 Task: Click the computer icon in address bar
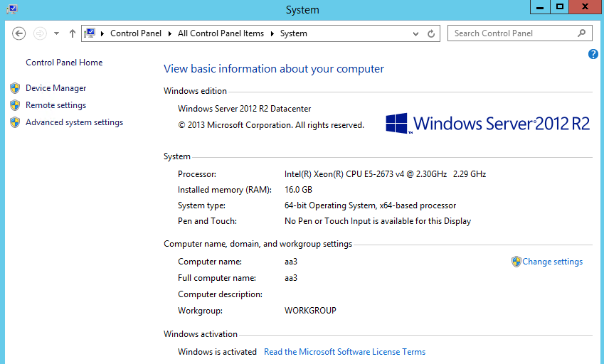click(90, 33)
